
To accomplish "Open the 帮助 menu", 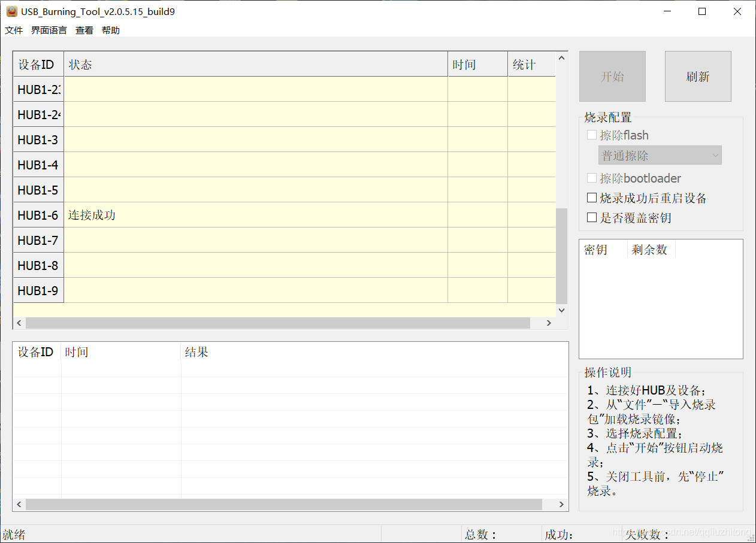I will click(x=110, y=30).
